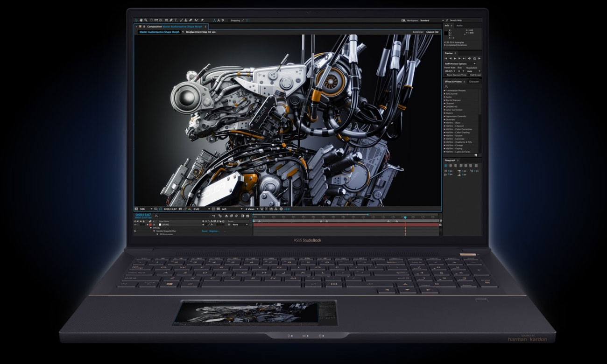Select the Selection arrow tool

pos(136,21)
